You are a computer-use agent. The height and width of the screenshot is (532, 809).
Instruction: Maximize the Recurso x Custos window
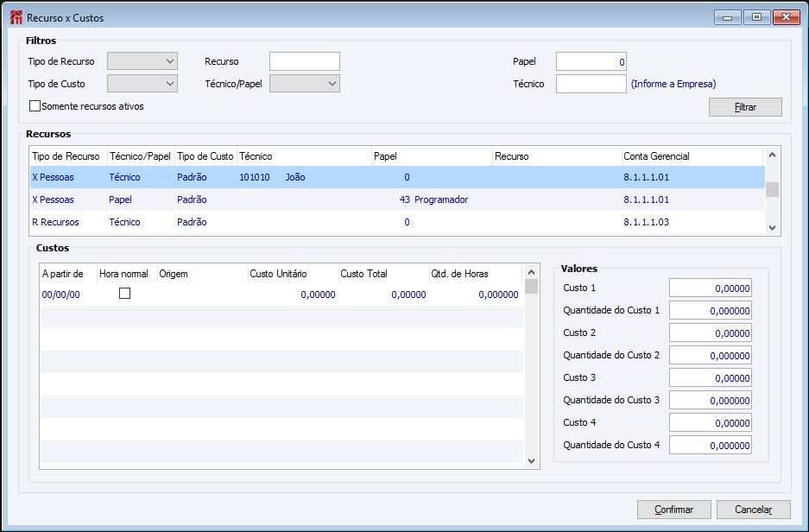click(x=757, y=17)
